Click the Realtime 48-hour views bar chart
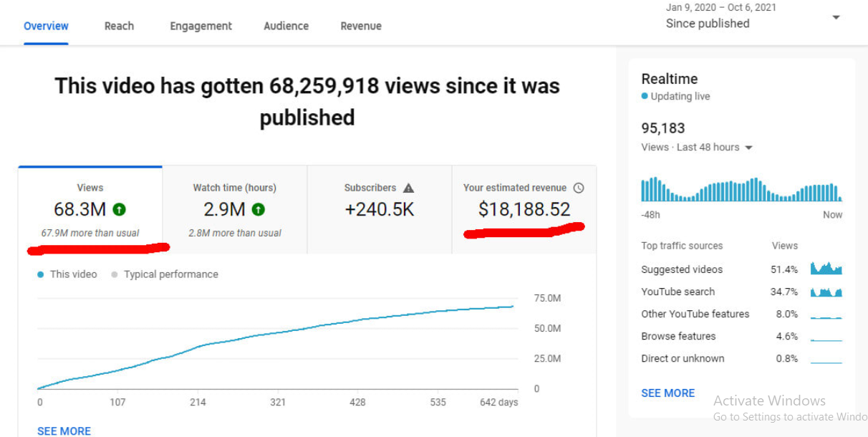Image resolution: width=868 pixels, height=437 pixels. (x=741, y=190)
